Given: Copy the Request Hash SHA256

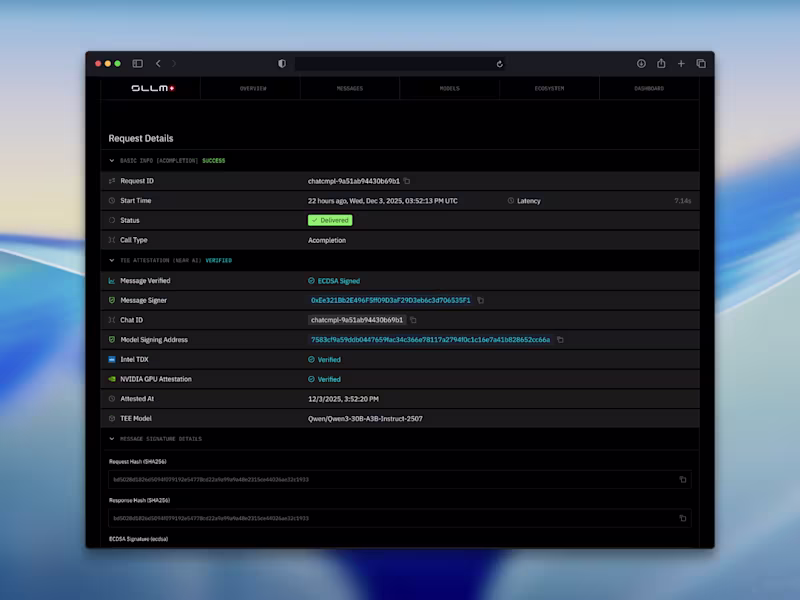Looking at the screenshot, I should [683, 480].
